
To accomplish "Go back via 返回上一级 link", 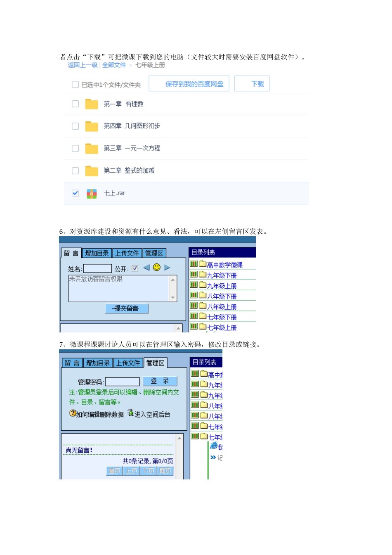I will (x=83, y=65).
